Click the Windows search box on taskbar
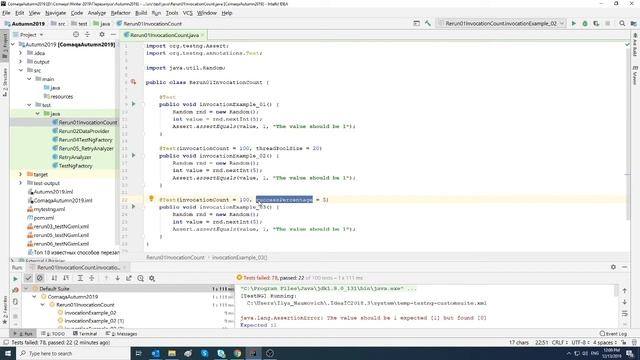The width and height of the screenshot is (640, 360). tap(73, 353)
